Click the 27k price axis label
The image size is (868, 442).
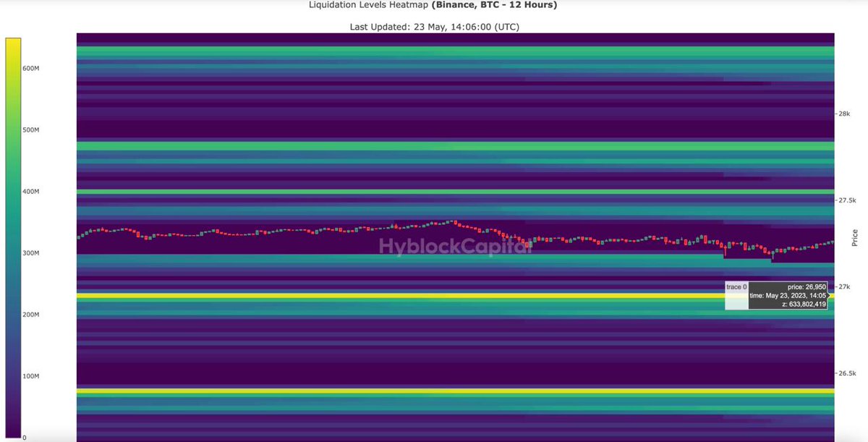(x=843, y=287)
